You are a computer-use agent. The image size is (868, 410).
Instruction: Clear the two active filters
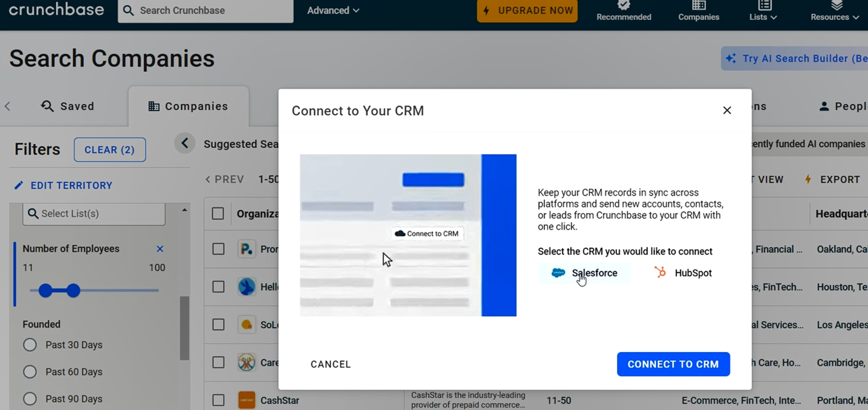pyautogui.click(x=110, y=150)
